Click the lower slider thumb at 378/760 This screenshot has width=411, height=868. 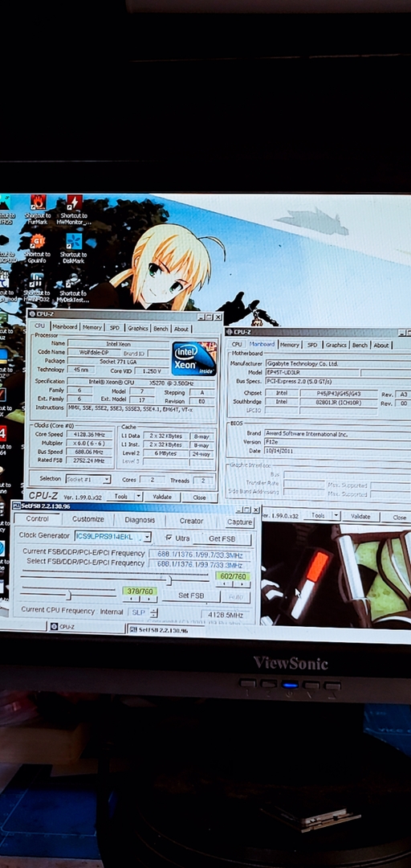(68, 595)
